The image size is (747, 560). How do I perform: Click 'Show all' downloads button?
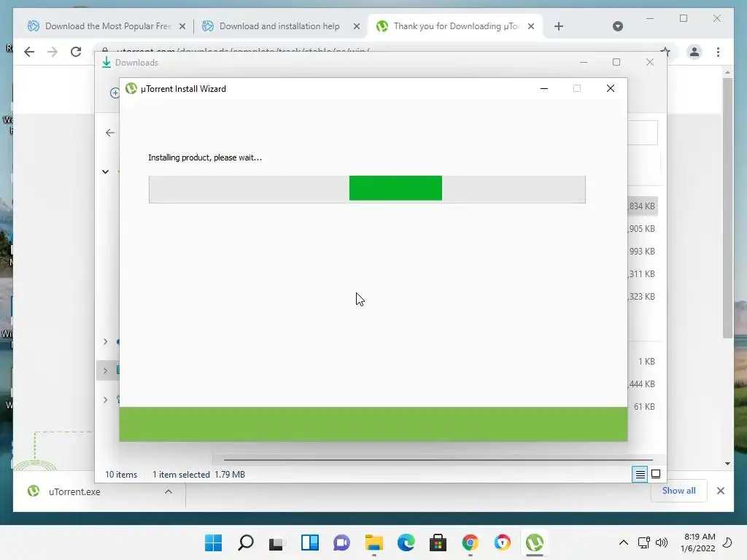coord(678,491)
